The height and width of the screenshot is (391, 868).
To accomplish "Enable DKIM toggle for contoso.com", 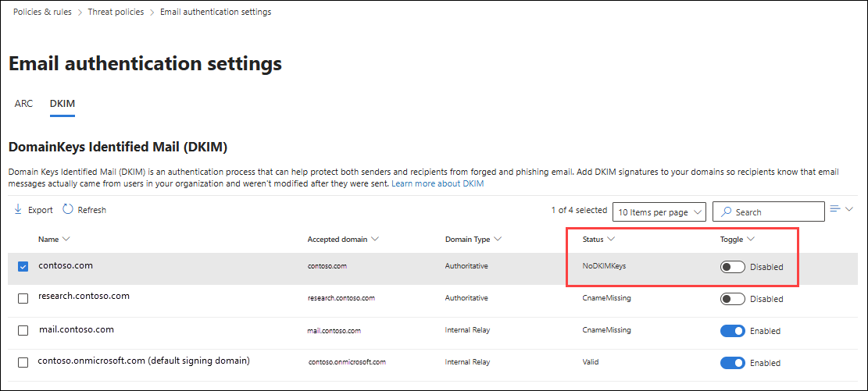I will pos(732,267).
